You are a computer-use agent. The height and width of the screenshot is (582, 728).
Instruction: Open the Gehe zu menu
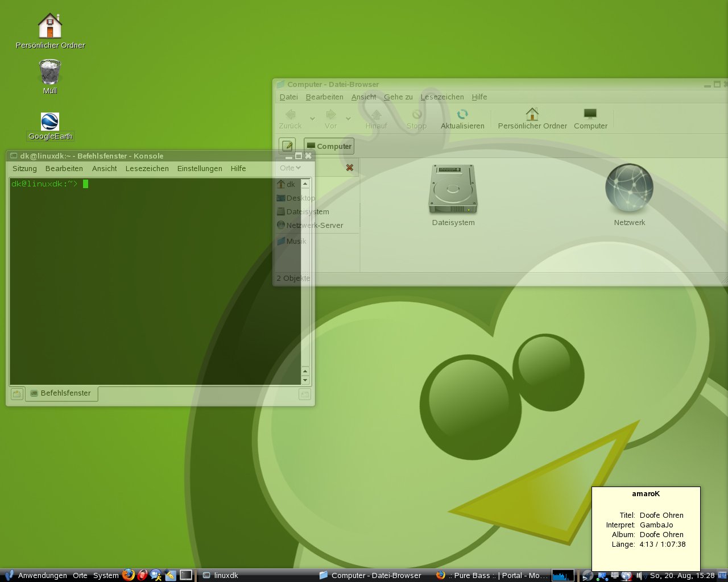click(x=398, y=97)
